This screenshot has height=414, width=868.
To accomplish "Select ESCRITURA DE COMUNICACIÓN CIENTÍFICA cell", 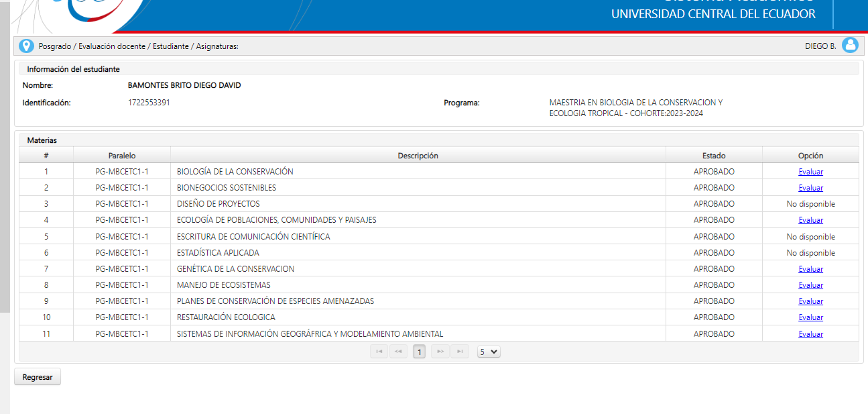I will point(418,236).
